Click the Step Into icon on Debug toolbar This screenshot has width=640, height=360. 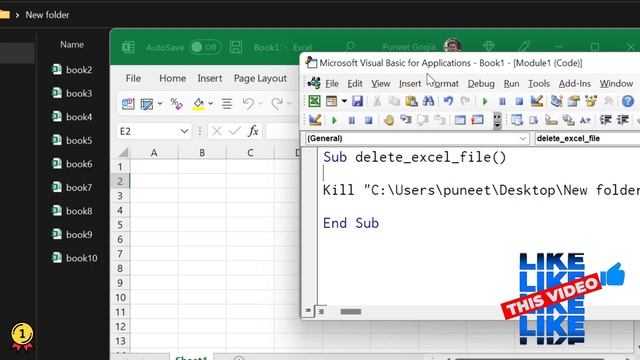(405, 120)
